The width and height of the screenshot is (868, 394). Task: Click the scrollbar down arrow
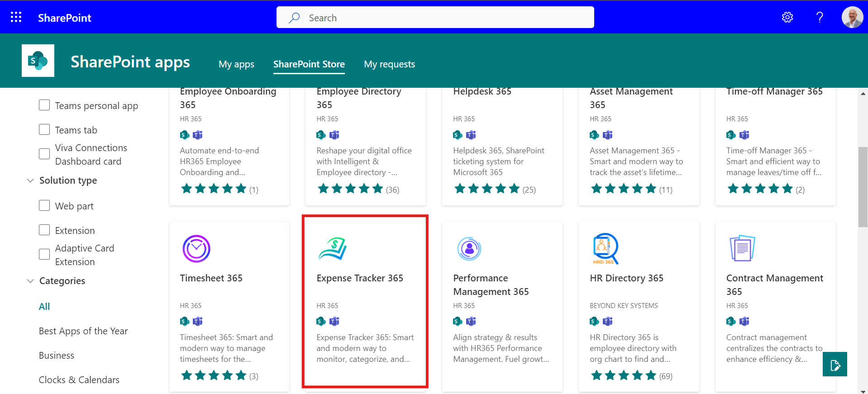point(863,391)
